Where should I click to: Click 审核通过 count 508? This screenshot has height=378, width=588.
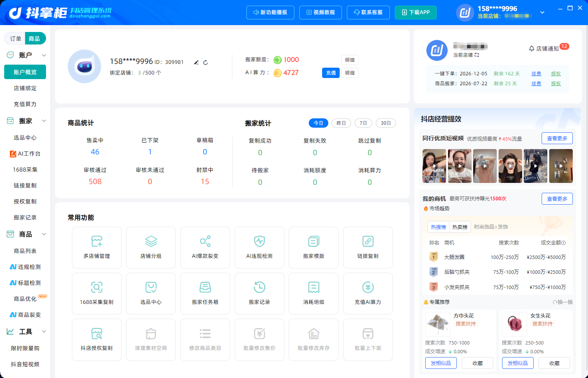point(95,182)
